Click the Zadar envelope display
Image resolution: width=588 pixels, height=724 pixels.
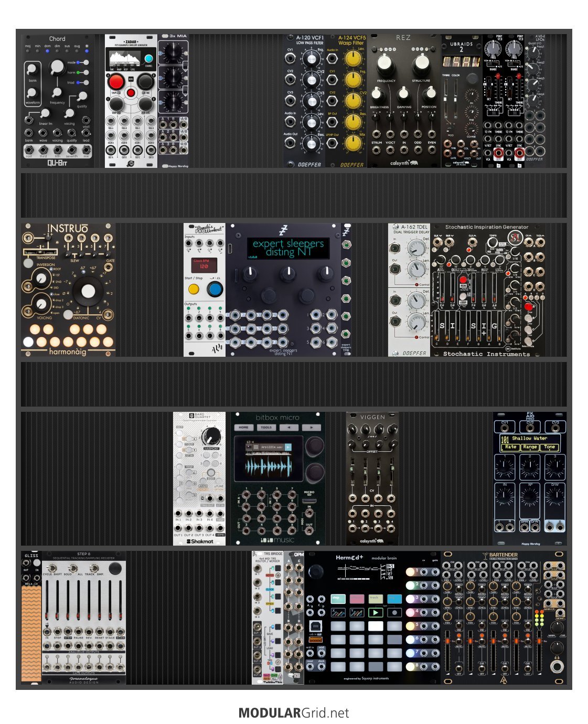coord(124,58)
